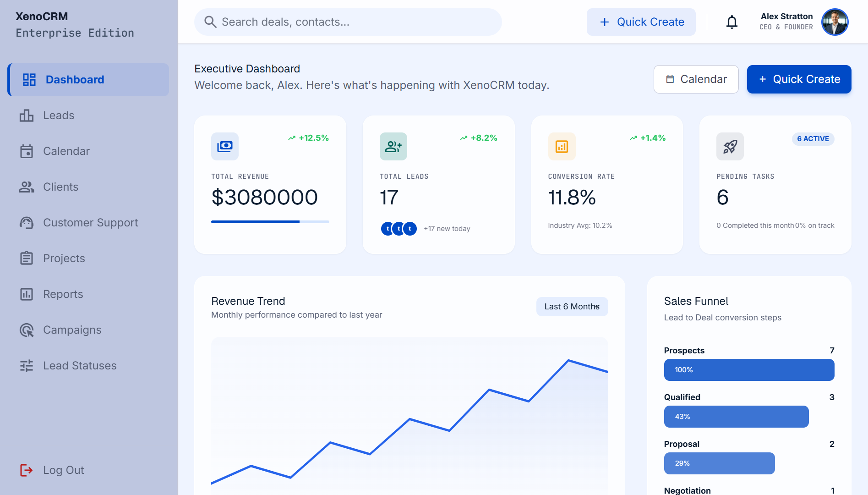Click the Negotiation funnel label
This screenshot has width=868, height=495.
point(687,490)
